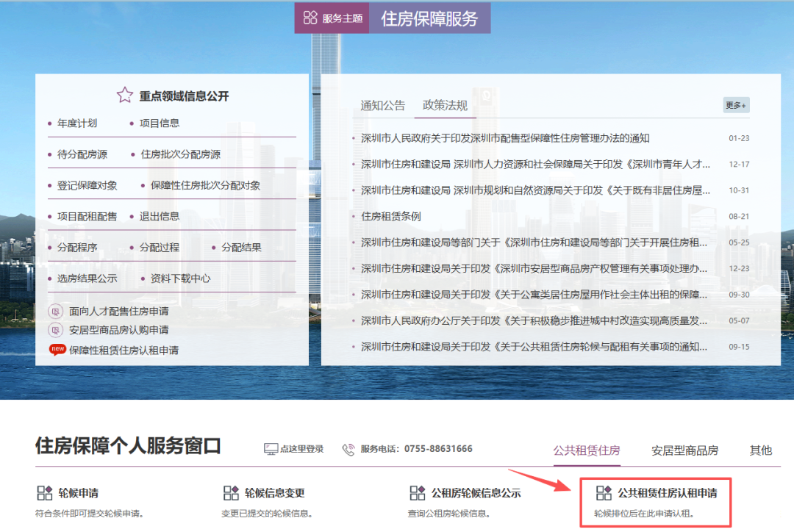
Task: Click the 公租房轮候信息公示 service title
Action: coord(476,493)
